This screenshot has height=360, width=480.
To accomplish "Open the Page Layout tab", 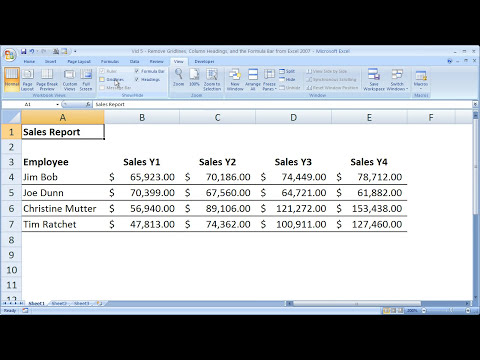I will pos(79,62).
